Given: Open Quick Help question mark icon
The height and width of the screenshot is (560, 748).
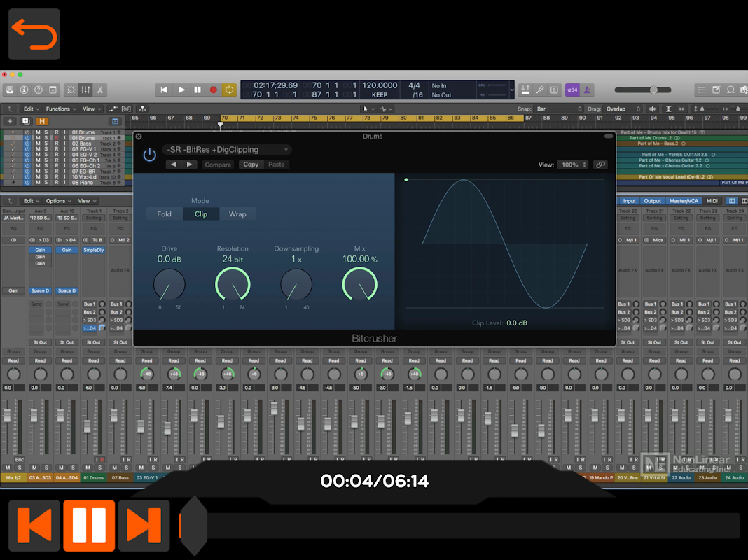Looking at the screenshot, I should (39, 90).
